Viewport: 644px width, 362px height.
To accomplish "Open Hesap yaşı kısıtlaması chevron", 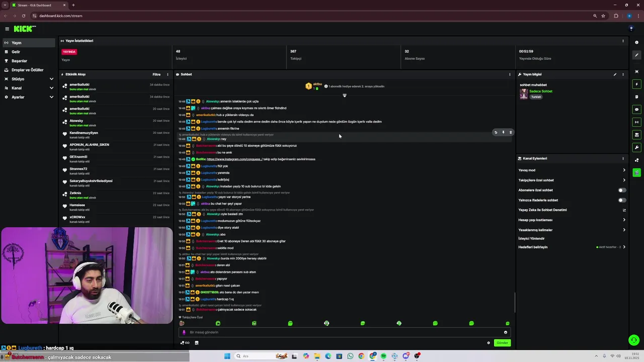I will point(624,220).
